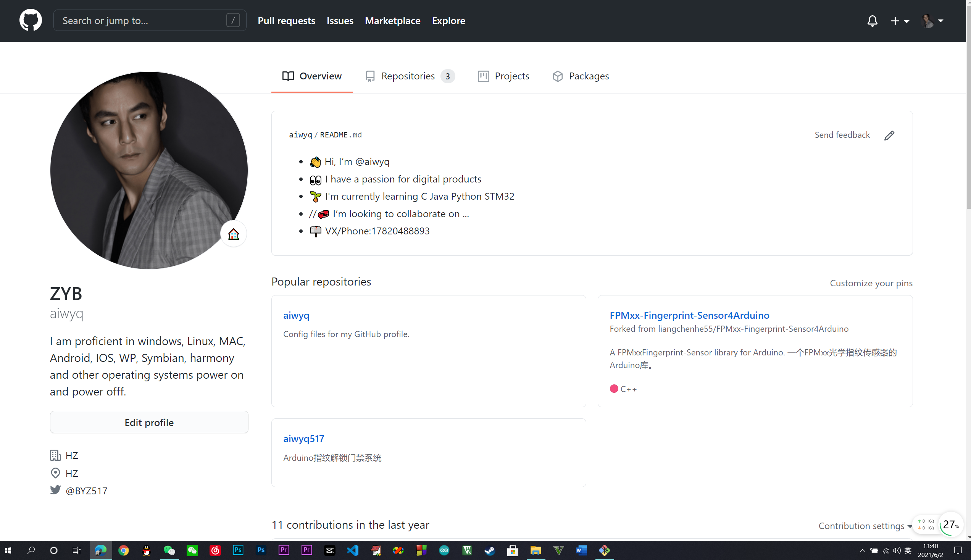971x560 pixels.
Task: Click the house status emoji badge on avatar
Action: [234, 234]
